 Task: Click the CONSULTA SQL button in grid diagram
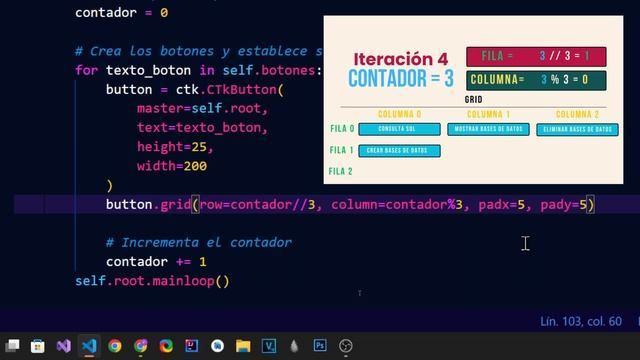point(400,129)
